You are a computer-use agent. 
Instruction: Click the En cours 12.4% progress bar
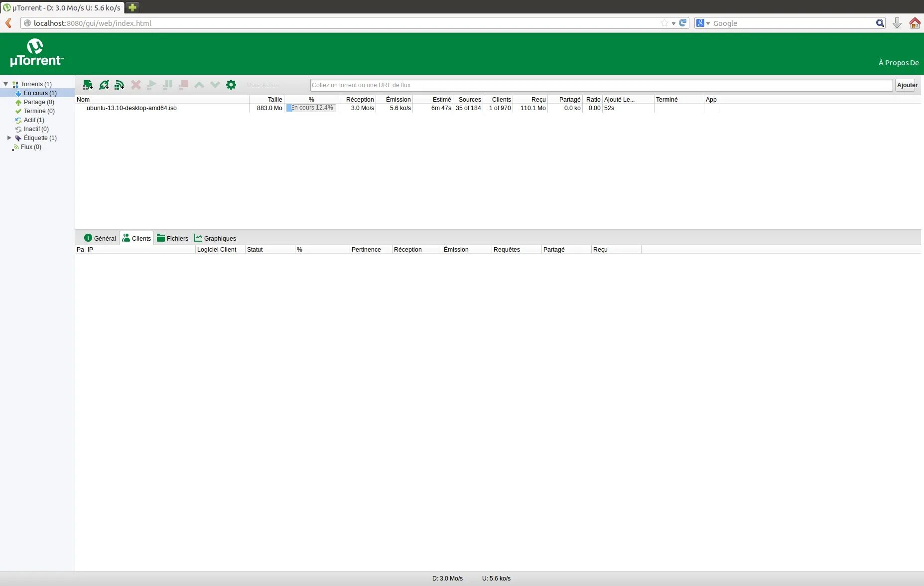(311, 108)
